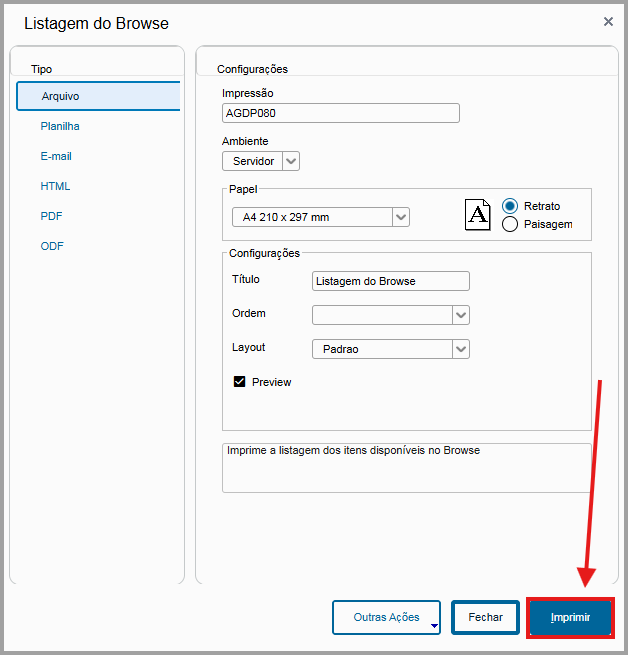
Task: Select Paisagem orientation radio button
Action: click(510, 224)
